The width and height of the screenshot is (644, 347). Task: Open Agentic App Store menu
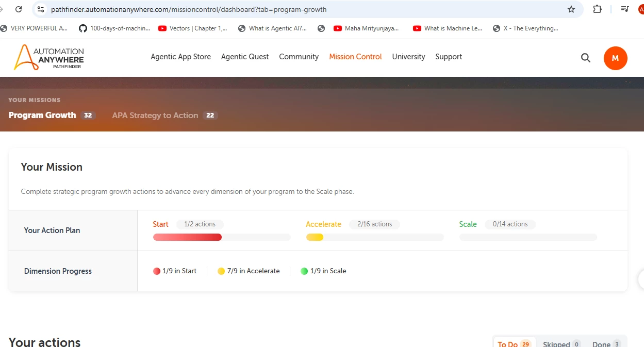click(x=180, y=57)
